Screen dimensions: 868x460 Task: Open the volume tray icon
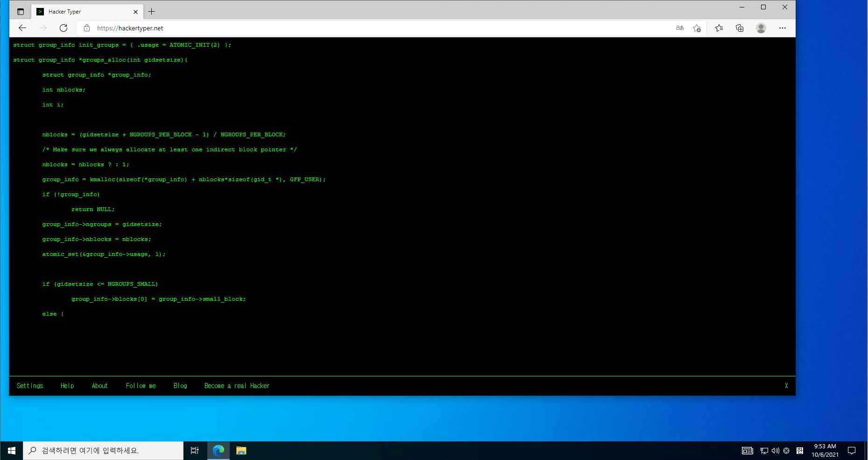(x=775, y=451)
